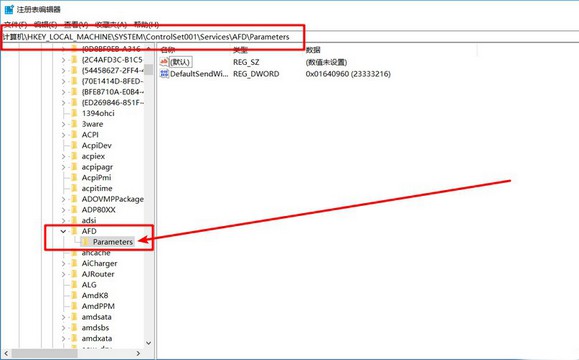Open the File menu
The height and width of the screenshot is (360, 579).
tap(16, 25)
